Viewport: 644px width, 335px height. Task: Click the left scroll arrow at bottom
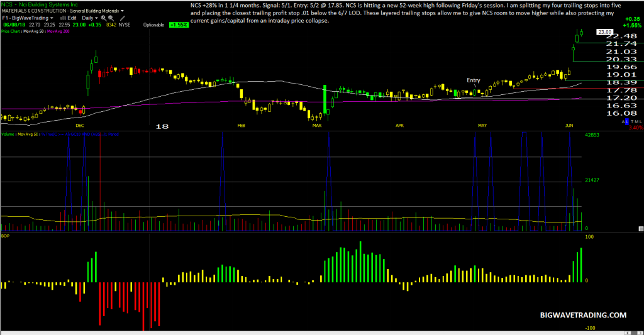tap(627, 333)
